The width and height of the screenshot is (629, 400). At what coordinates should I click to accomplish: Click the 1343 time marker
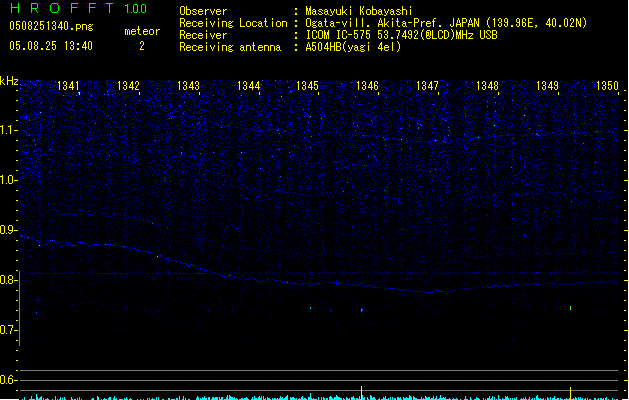point(188,87)
